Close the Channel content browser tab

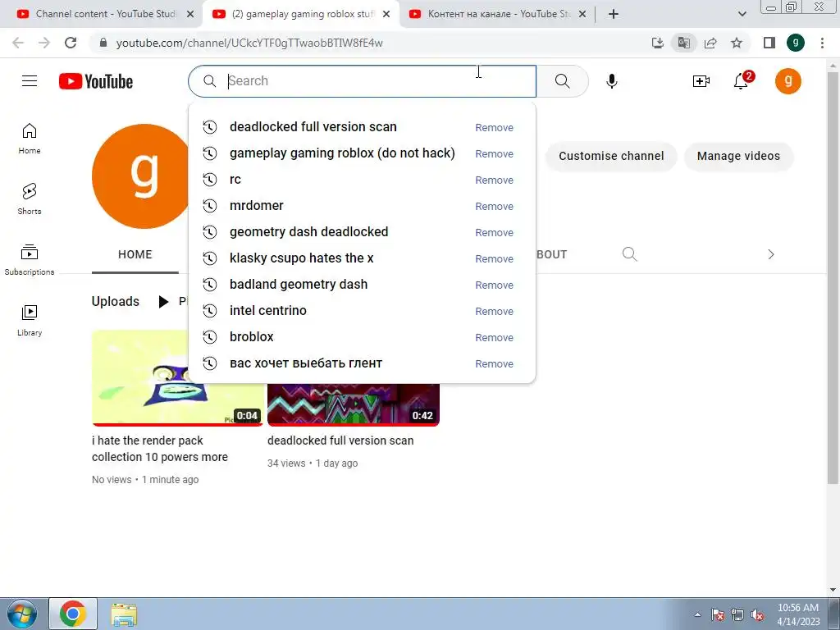pos(190,15)
